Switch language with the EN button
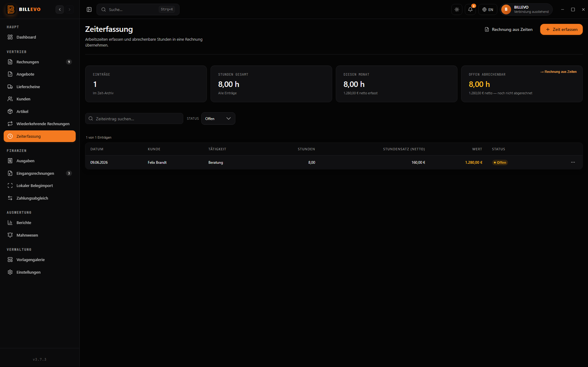Viewport: 588px width, 367px height. (488, 9)
